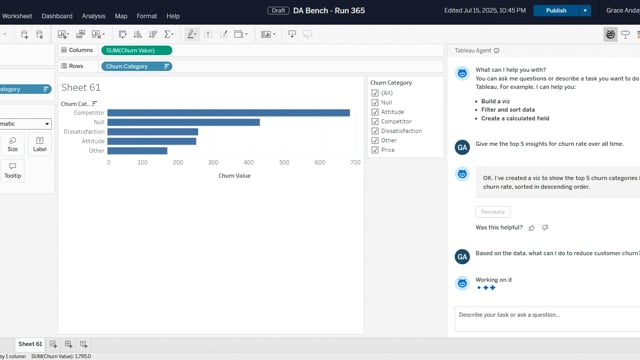Open the Publish dropdown arrow
Screen dimensions: 640x360
tap(585, 11)
